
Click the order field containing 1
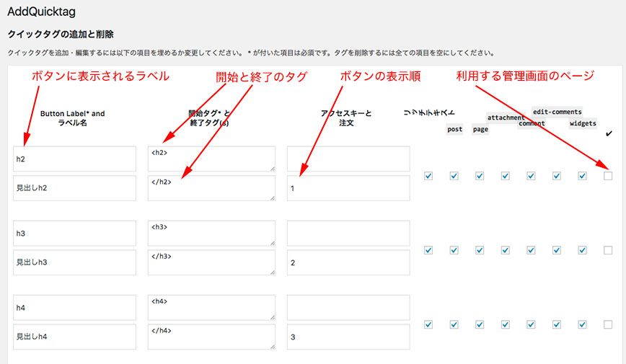348,188
